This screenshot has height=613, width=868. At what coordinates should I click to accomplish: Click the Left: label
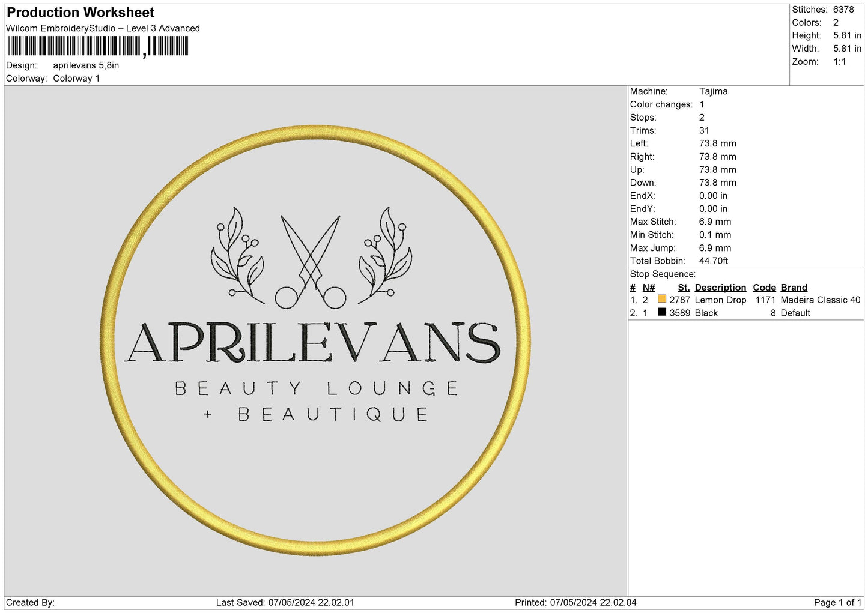639,143
